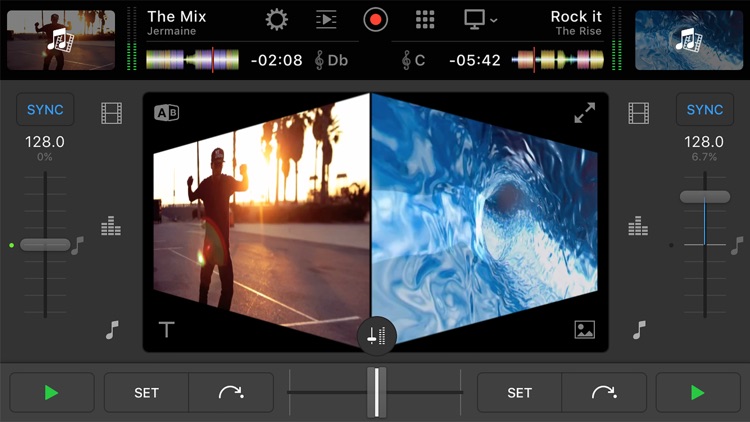Image resolution: width=750 pixels, height=422 pixels.
Task: Click the left deck 0% pitch value
Action: click(45, 157)
